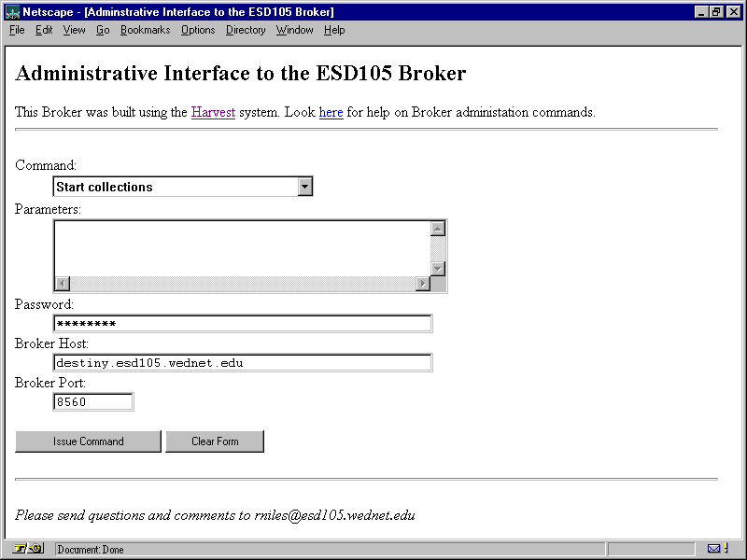Click the Parameters scroll left arrow
This screenshot has width=747, height=560.
[63, 284]
